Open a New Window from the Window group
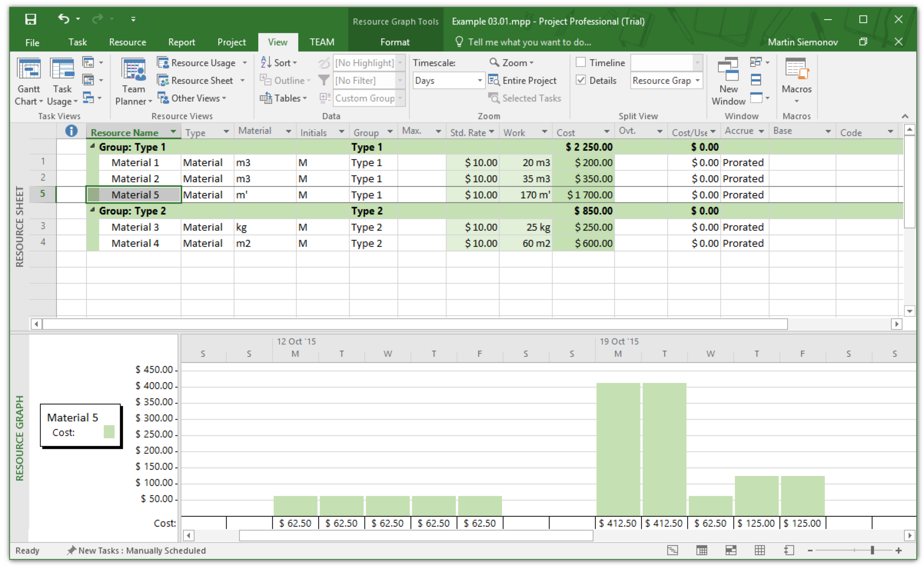The width and height of the screenshot is (924, 569). (x=729, y=81)
